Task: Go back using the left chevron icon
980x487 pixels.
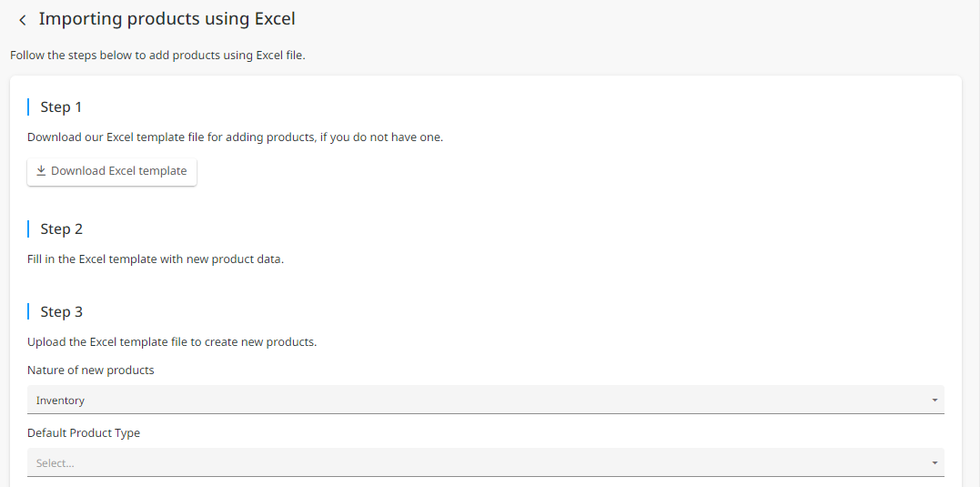Action: [23, 21]
